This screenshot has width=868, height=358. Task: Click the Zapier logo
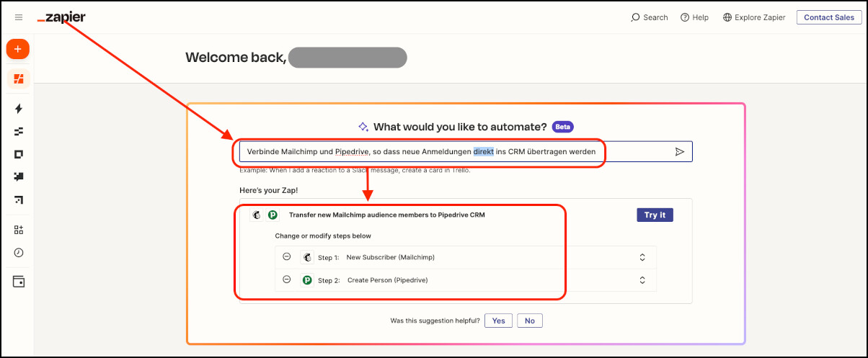[61, 17]
